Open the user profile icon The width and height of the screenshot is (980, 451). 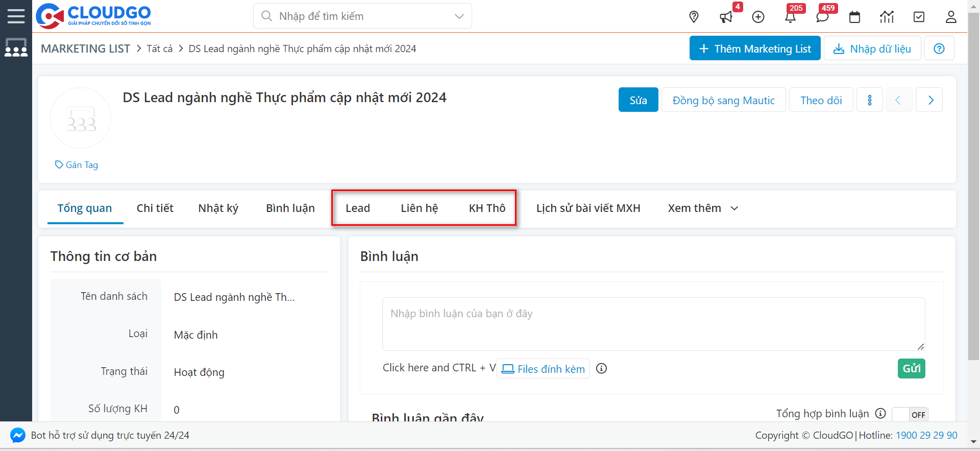[951, 17]
